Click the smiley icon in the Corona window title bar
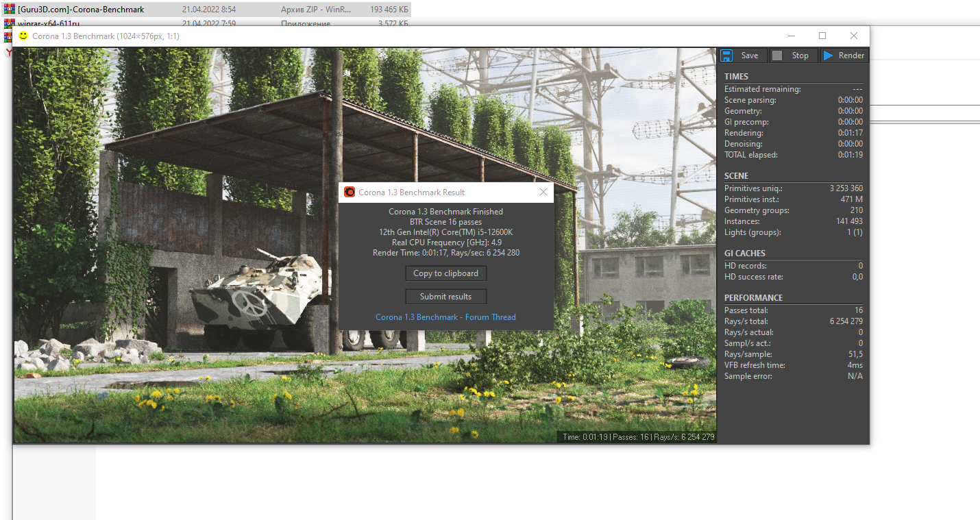Screen dimensions: 980x520 [x=23, y=36]
